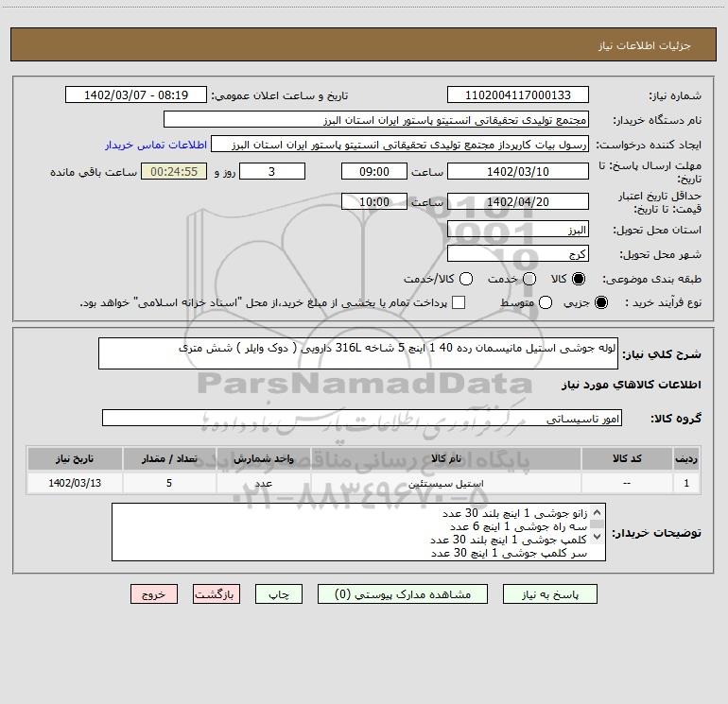Toggle the اسناد خزانه اسلامی payment checkbox
The image size is (728, 704).
tap(459, 302)
